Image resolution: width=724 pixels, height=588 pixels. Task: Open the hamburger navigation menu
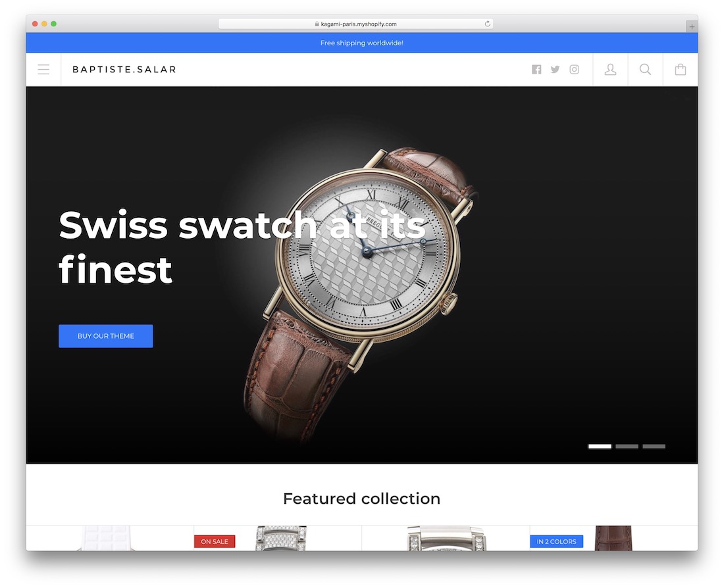pyautogui.click(x=43, y=70)
